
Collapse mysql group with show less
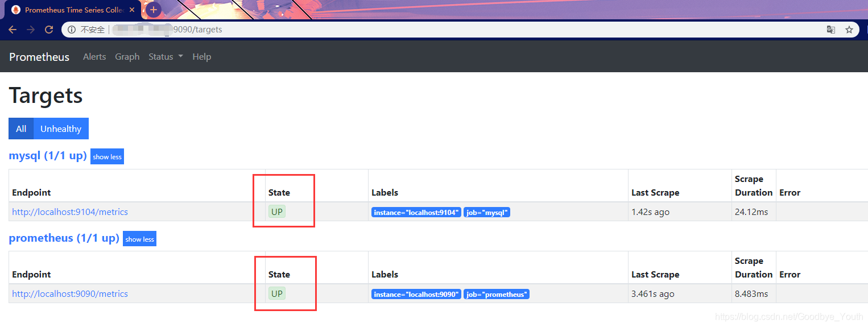click(x=107, y=156)
